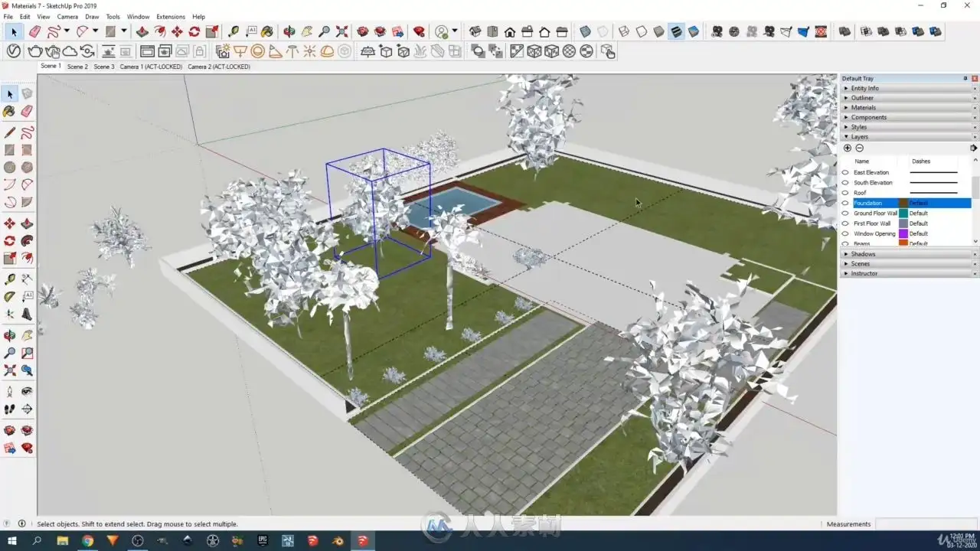The height and width of the screenshot is (551, 980).
Task: Open Chrome from the Windows taskbar
Action: point(87,540)
